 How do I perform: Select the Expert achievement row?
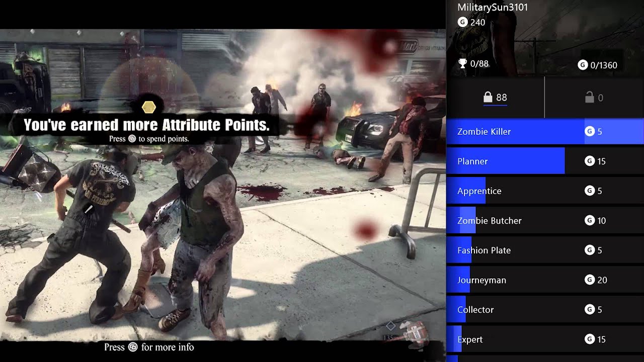click(545, 339)
